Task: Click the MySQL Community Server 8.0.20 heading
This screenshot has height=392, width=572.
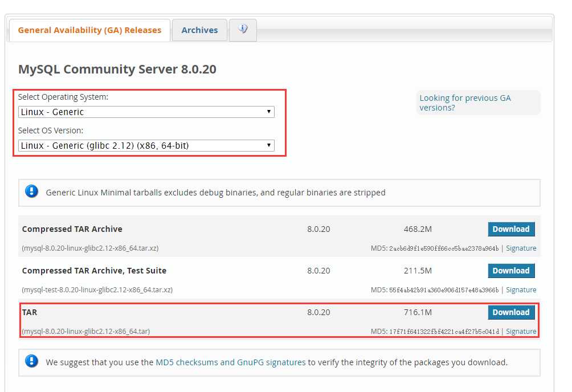Action: (x=117, y=70)
